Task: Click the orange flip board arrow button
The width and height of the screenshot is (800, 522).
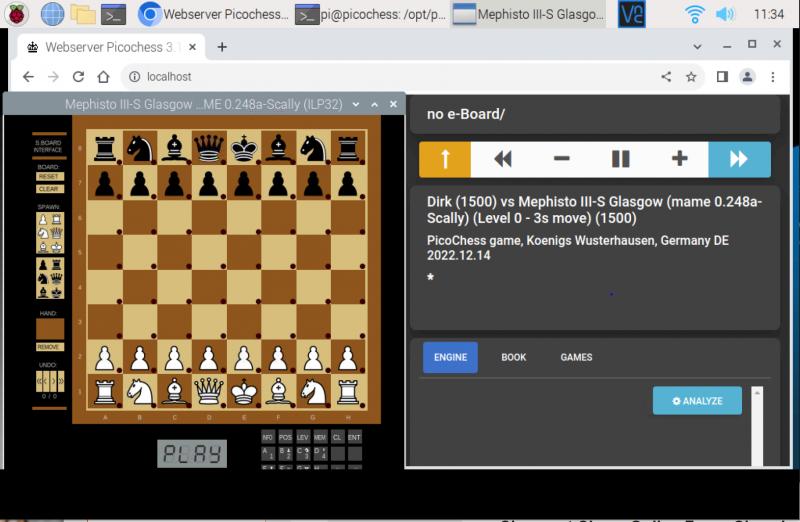Action: [x=445, y=159]
